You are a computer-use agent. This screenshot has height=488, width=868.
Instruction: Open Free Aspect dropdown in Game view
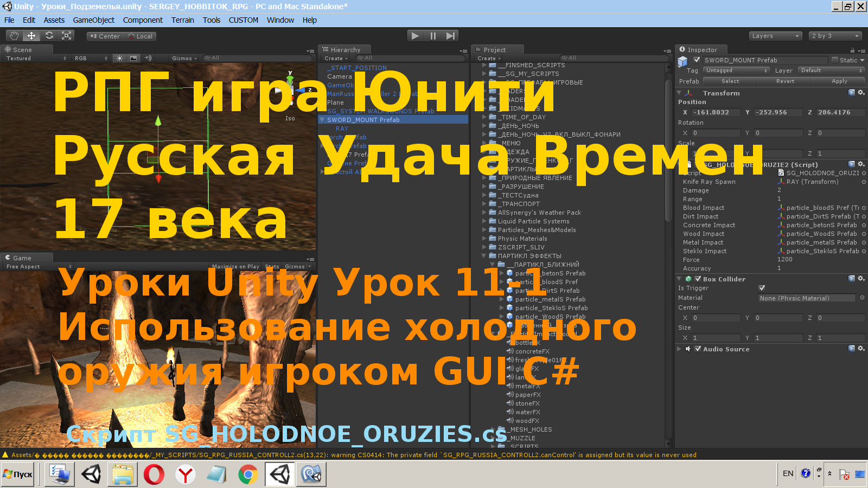[x=38, y=266]
